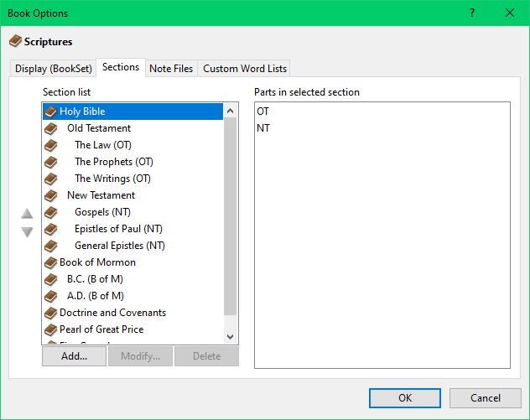Select the Old Testament section
The image size is (530, 420).
[x=132, y=128]
